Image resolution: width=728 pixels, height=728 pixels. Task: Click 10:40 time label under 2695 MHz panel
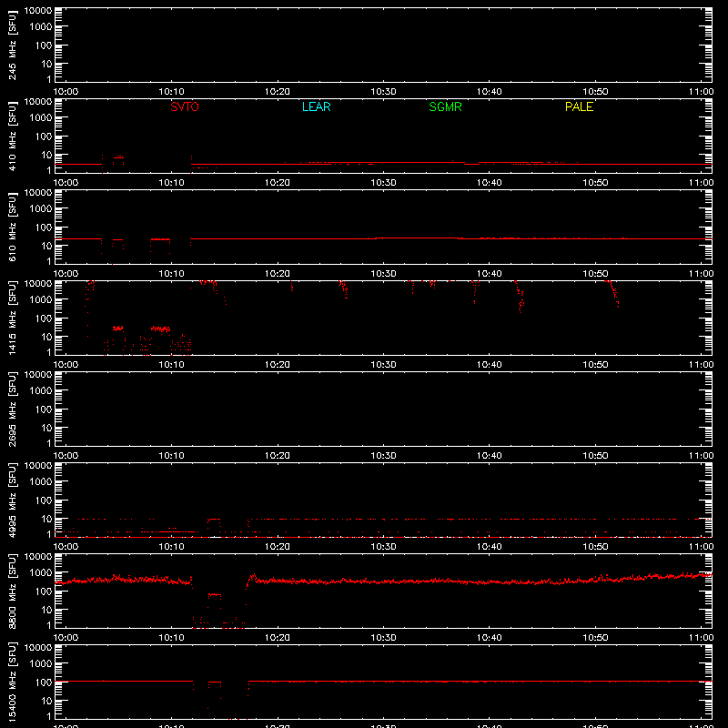point(490,456)
